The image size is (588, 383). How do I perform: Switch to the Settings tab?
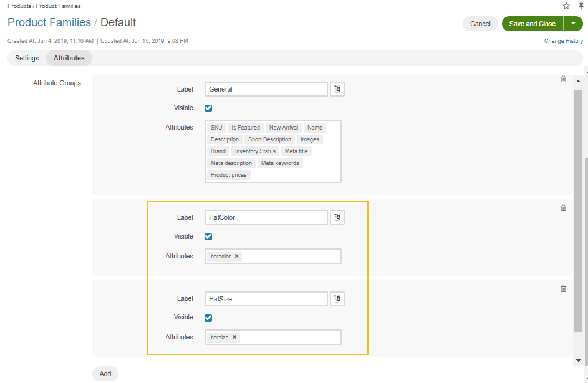(27, 58)
